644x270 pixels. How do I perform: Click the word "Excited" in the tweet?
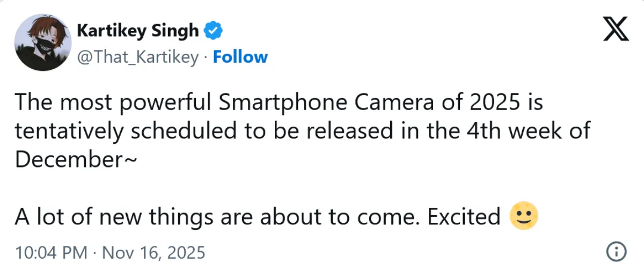tap(464, 217)
